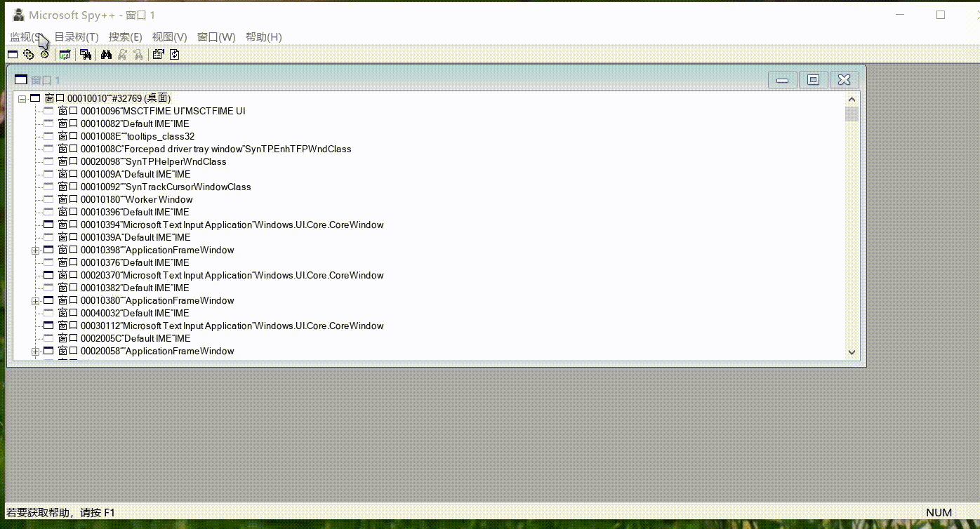
Task: Click the icon of the desktop root node
Action: [x=35, y=98]
